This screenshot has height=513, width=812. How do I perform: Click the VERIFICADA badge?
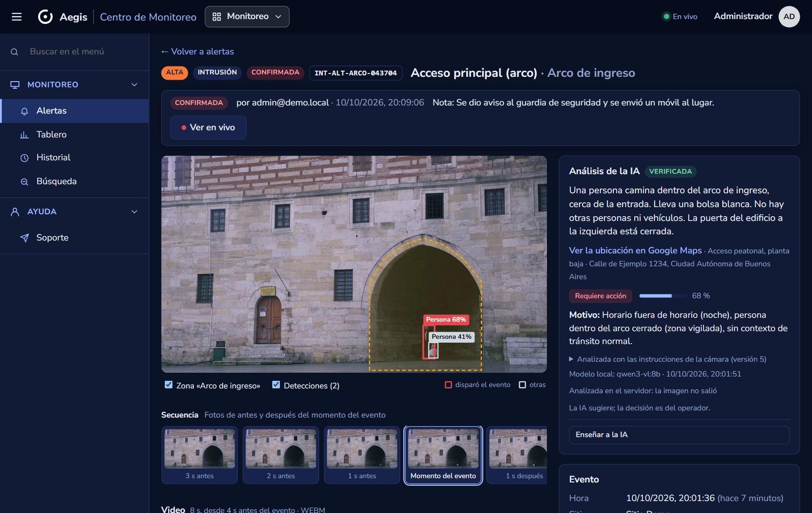(x=671, y=171)
